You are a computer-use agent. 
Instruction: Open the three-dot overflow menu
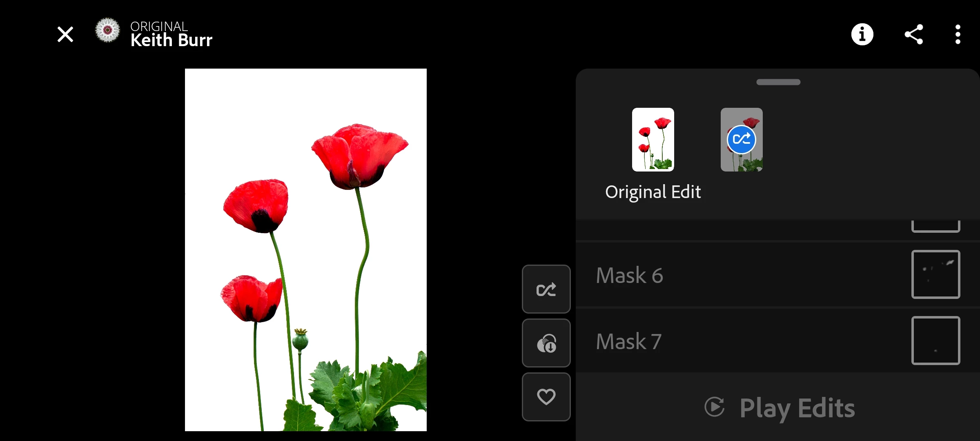958,34
